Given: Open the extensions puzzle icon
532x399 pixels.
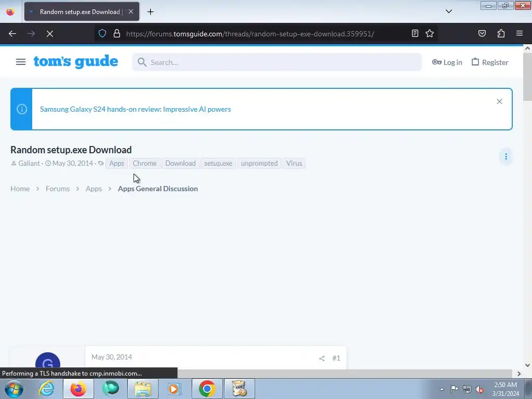Looking at the screenshot, I should click(x=501, y=33).
